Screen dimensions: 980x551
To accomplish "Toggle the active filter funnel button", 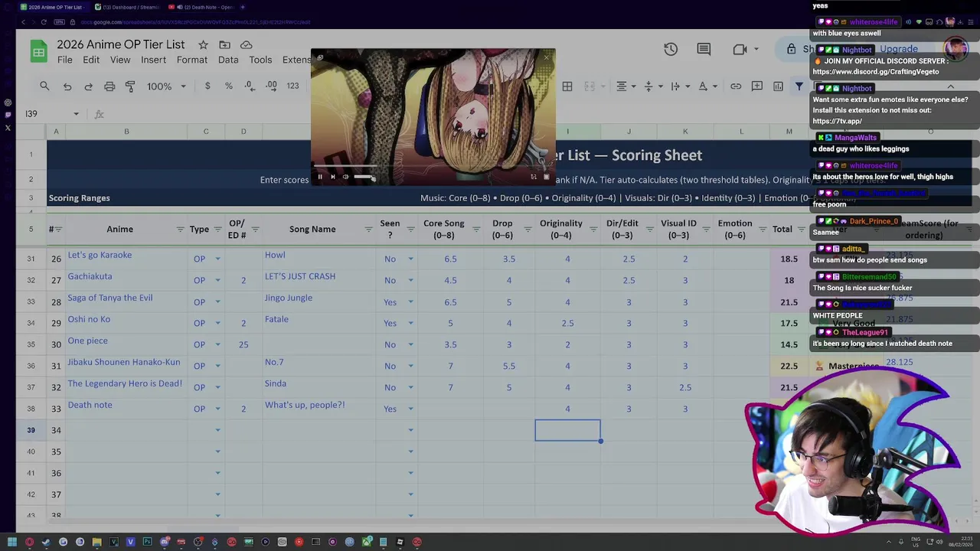I will point(799,86).
